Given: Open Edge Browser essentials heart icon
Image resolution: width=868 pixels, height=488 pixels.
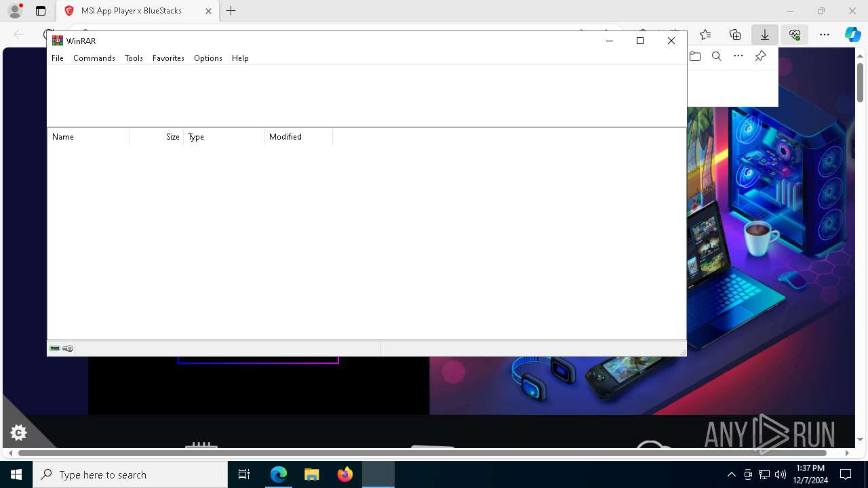Looking at the screenshot, I should tap(795, 35).
